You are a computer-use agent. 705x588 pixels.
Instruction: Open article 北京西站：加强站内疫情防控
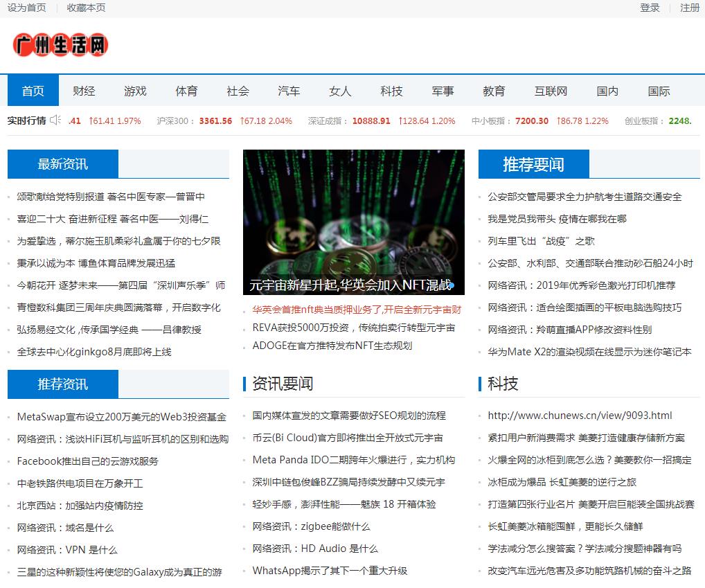click(x=80, y=506)
